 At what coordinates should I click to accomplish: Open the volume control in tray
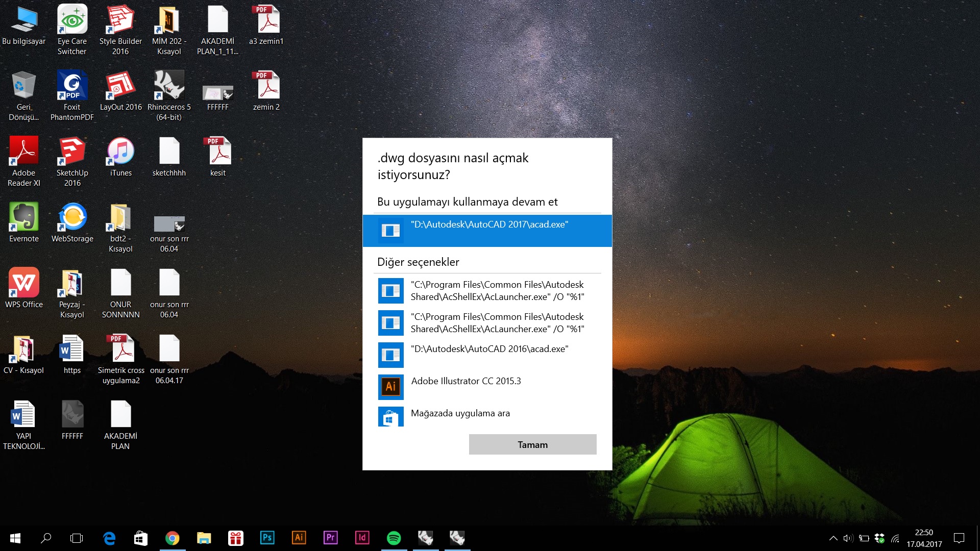point(848,538)
